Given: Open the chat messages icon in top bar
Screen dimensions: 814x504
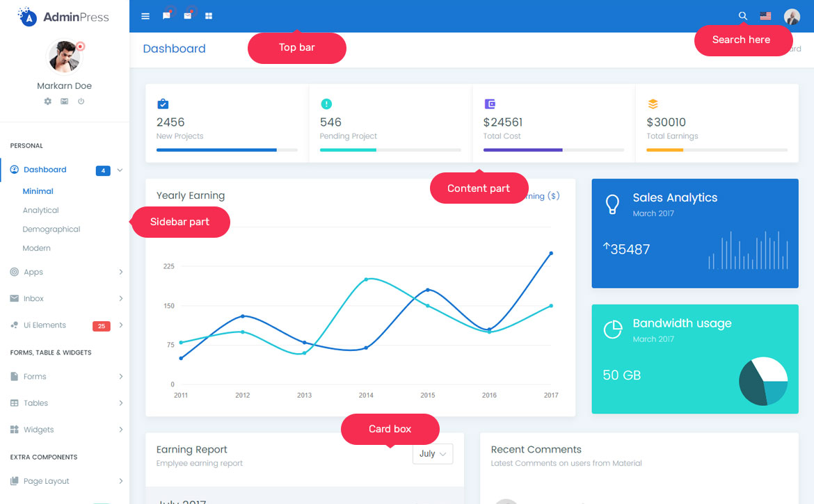Looking at the screenshot, I should [166, 16].
